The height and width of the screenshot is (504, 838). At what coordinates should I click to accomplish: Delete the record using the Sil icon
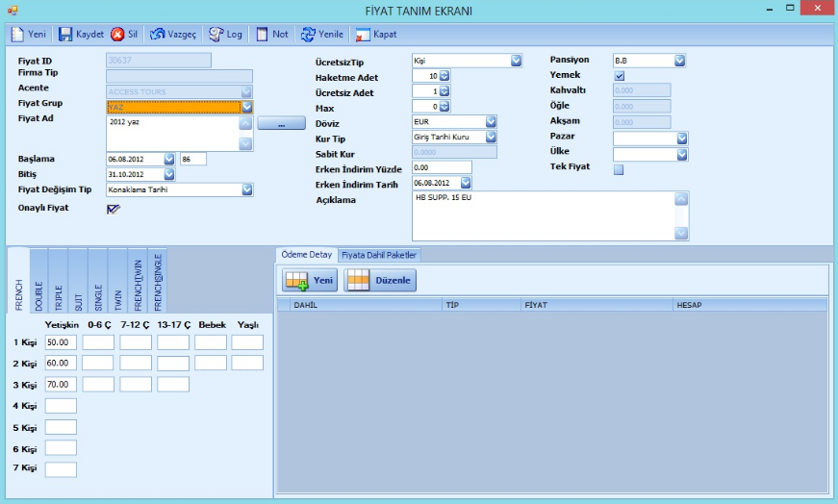point(117,35)
